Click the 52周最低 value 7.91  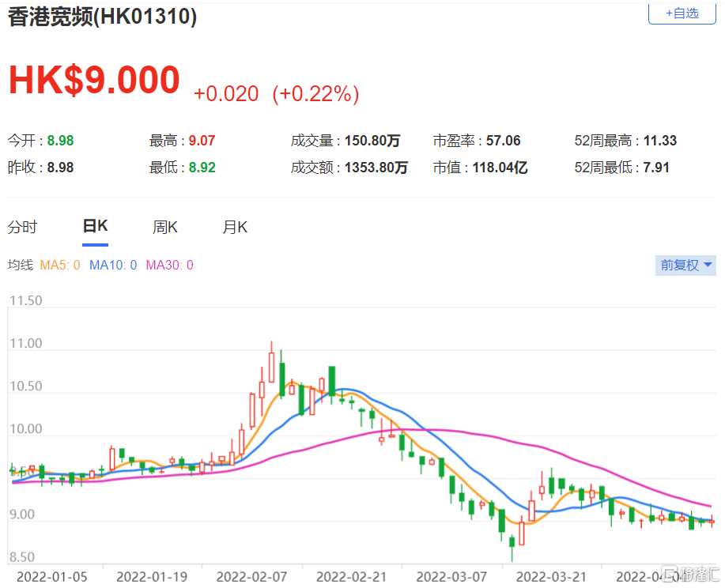coord(656,168)
